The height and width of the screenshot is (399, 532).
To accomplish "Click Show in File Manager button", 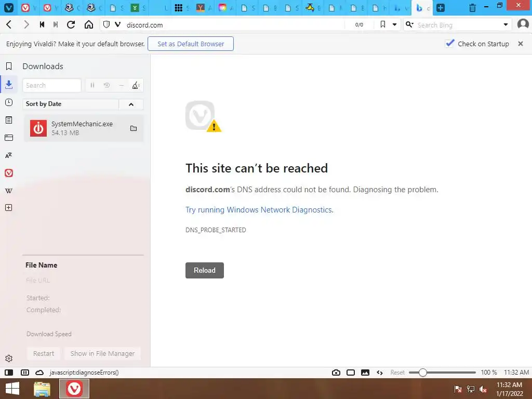I will [x=102, y=353].
